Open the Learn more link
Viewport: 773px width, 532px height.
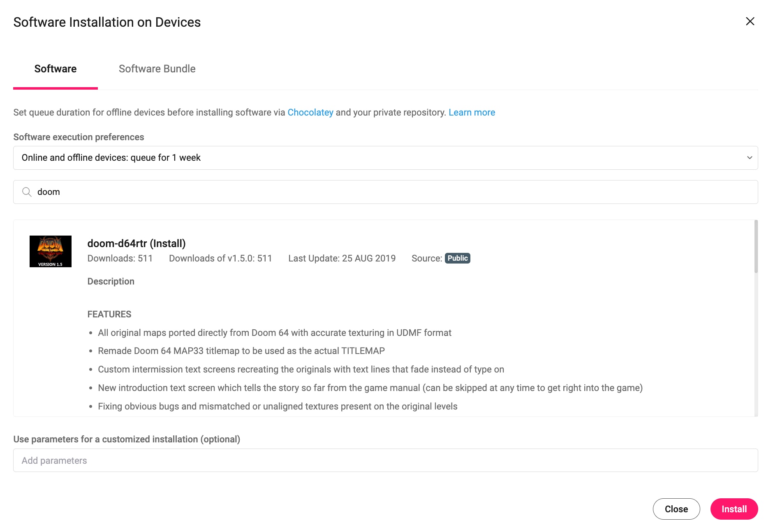[x=472, y=112]
